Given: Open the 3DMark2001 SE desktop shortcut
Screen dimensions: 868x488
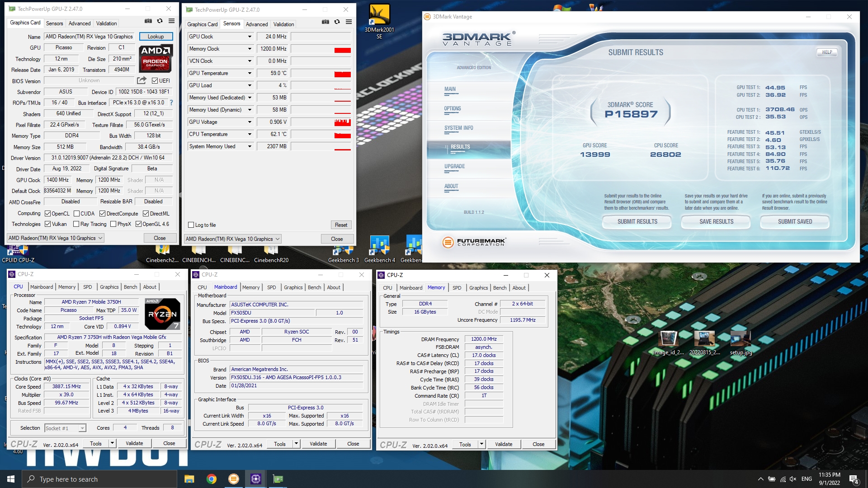Looking at the screenshot, I should click(x=379, y=21).
